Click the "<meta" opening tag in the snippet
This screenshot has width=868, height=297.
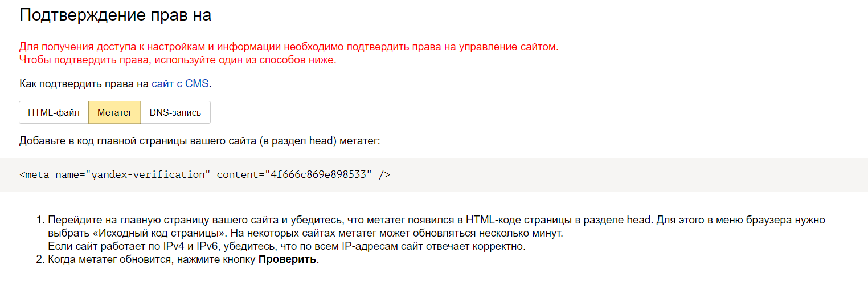pyautogui.click(x=35, y=174)
